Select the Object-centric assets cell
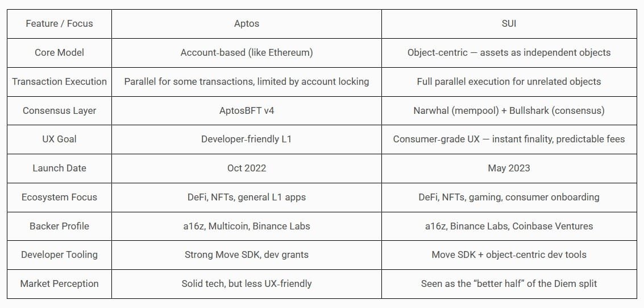 [x=509, y=52]
